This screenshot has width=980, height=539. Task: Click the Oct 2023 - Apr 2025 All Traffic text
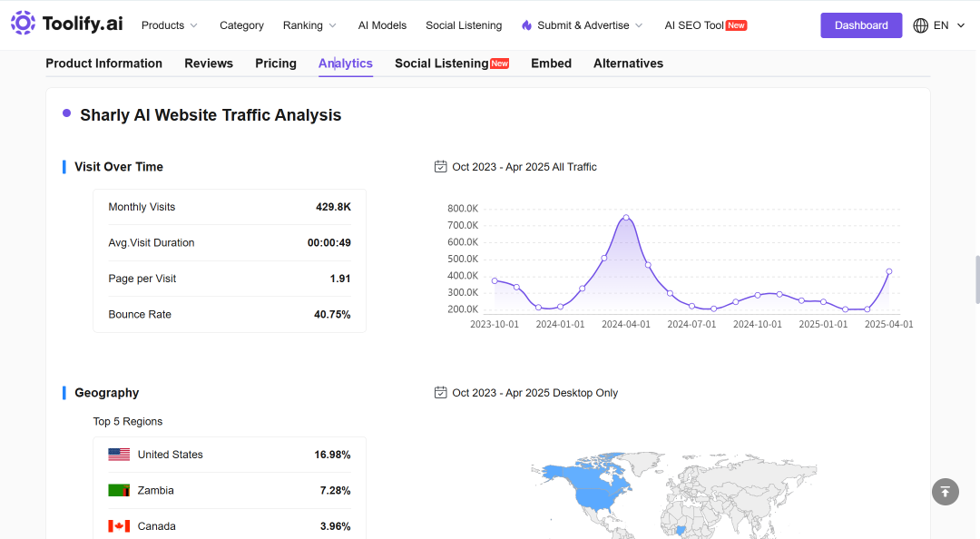pos(524,166)
